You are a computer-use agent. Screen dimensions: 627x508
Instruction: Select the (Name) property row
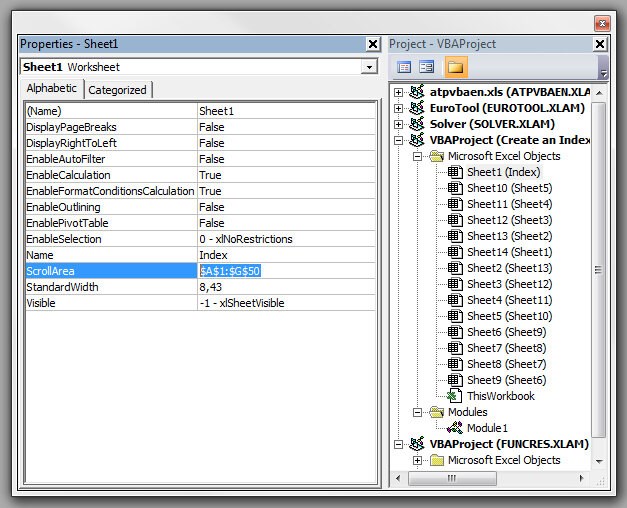click(x=200, y=111)
